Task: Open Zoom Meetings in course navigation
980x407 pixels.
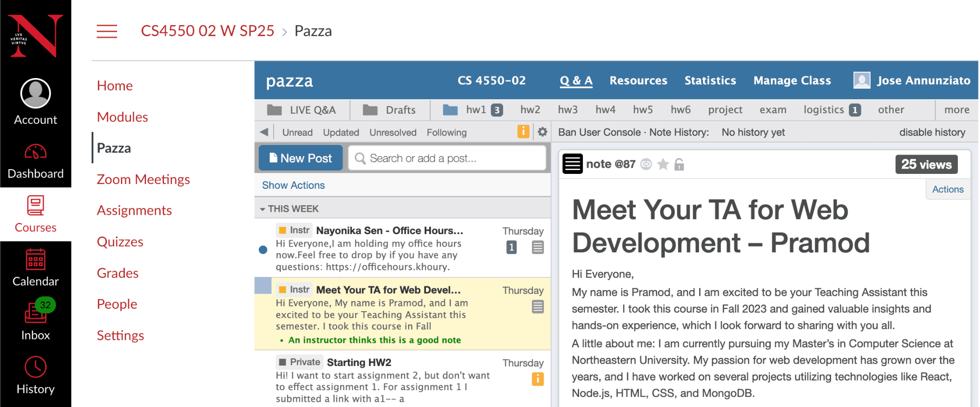Action: click(x=144, y=179)
